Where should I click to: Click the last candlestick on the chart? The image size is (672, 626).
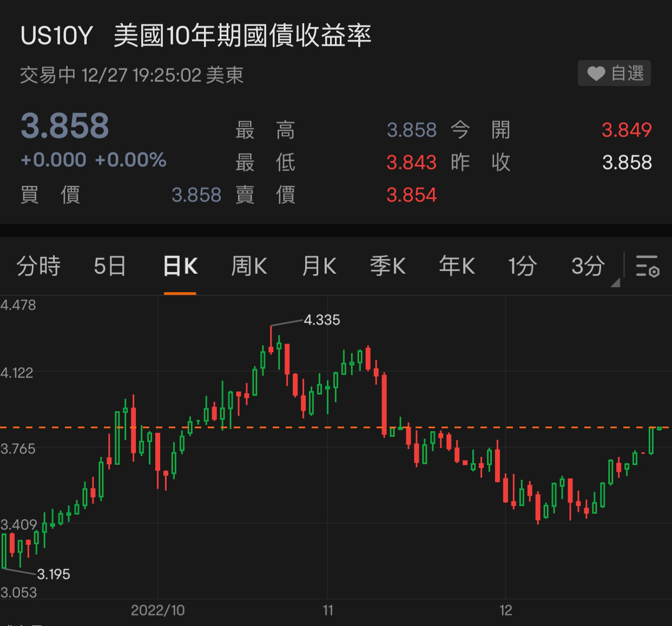tap(659, 429)
